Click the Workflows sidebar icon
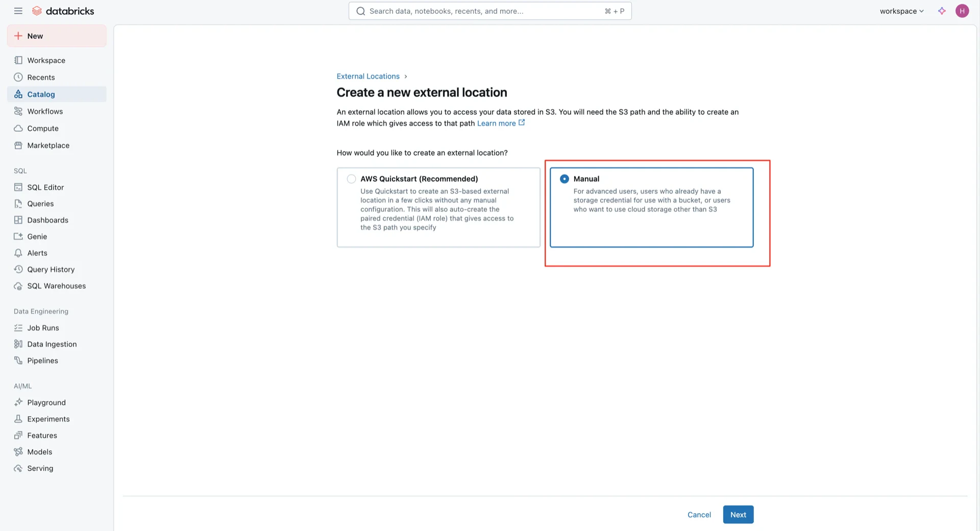Screen dimensions: 980x531 [18, 111]
